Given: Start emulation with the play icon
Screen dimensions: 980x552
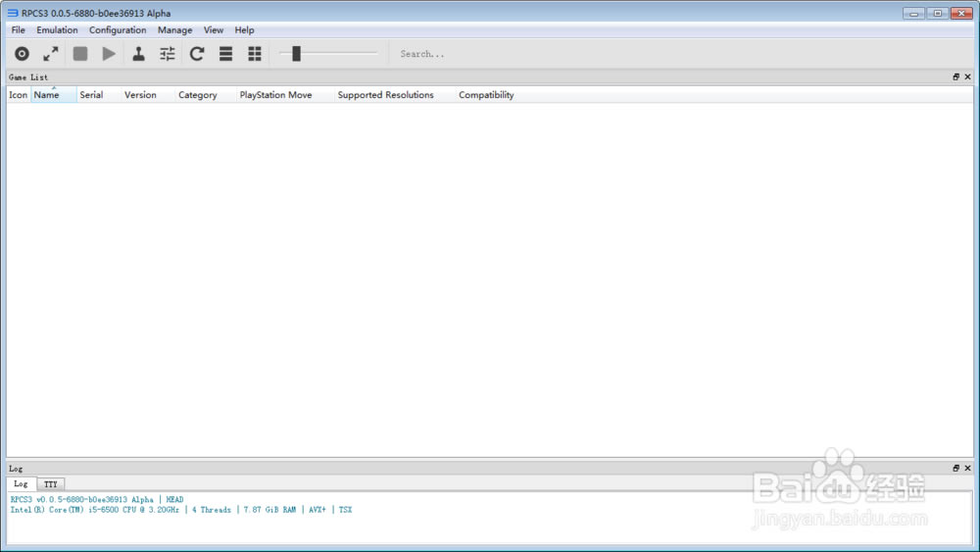Looking at the screenshot, I should click(109, 54).
